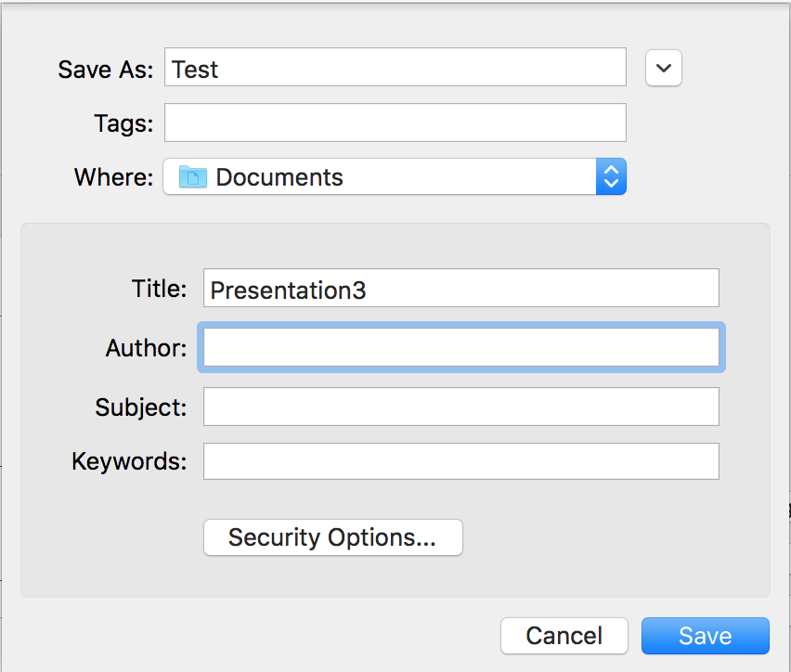This screenshot has height=672, width=791.
Task: Focus the Tags input field
Action: 395,123
